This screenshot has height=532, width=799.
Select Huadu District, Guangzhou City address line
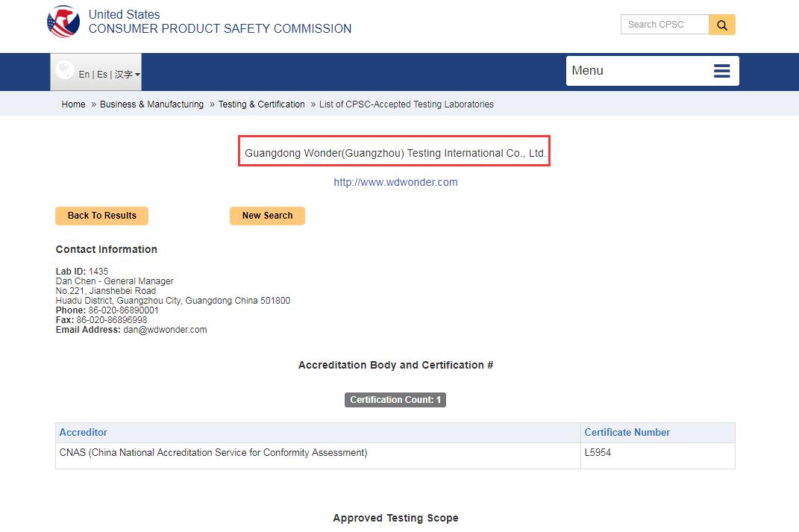tap(173, 301)
